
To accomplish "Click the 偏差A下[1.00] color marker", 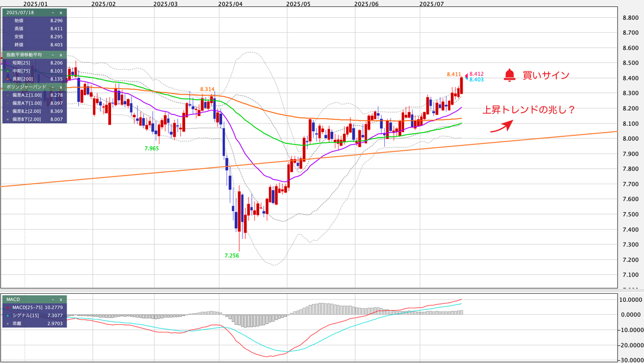I will (x=6, y=103).
